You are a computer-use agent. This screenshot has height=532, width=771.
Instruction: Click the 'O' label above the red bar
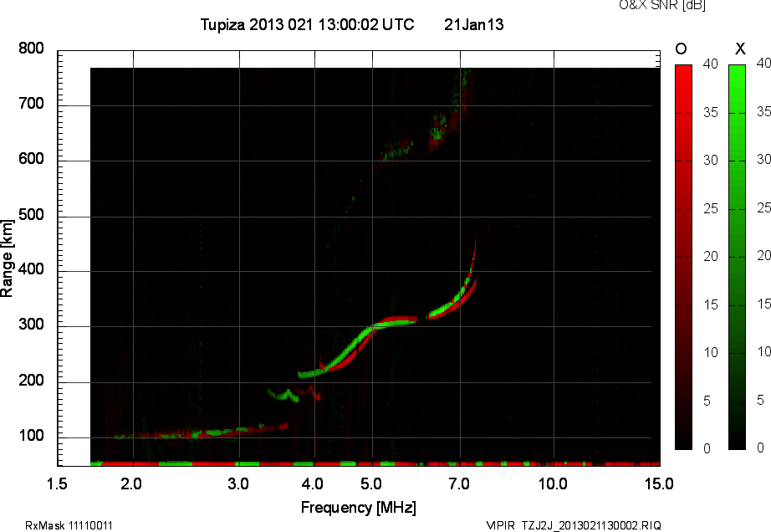(681, 49)
